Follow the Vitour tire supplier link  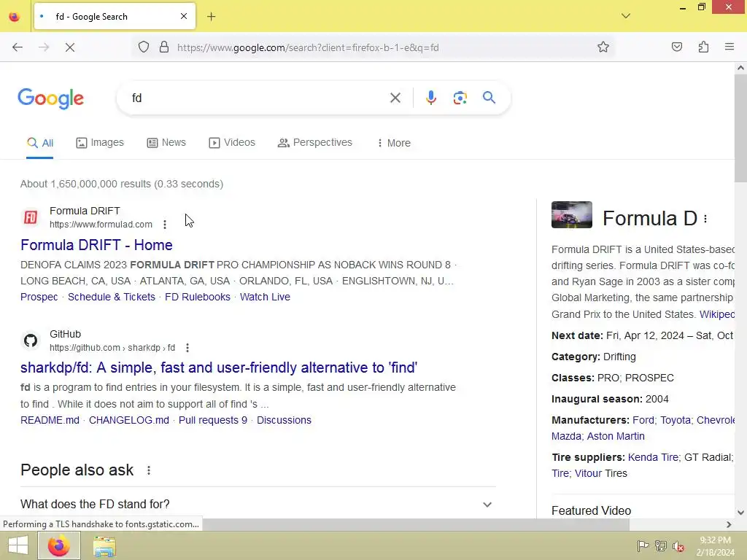(589, 473)
